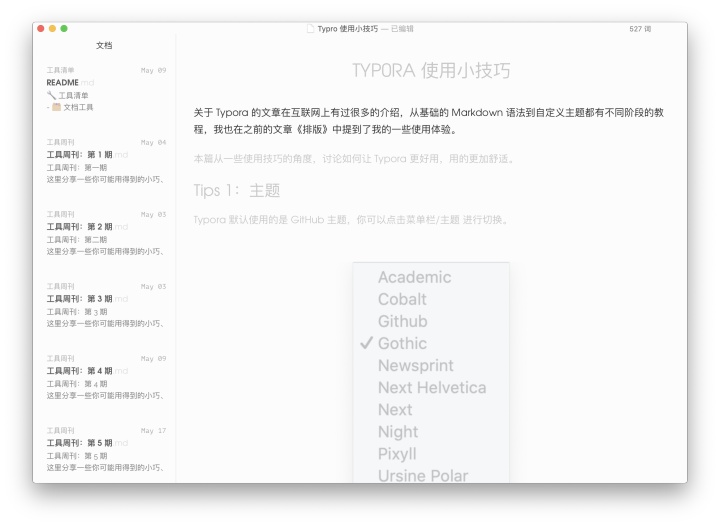This screenshot has height=526, width=720.
Task: Close the window with red button
Action: coord(40,28)
